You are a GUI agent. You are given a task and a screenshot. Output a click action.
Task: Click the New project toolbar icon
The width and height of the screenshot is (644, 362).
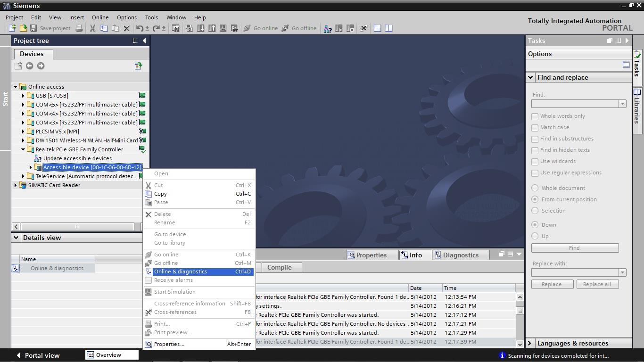pos(12,28)
